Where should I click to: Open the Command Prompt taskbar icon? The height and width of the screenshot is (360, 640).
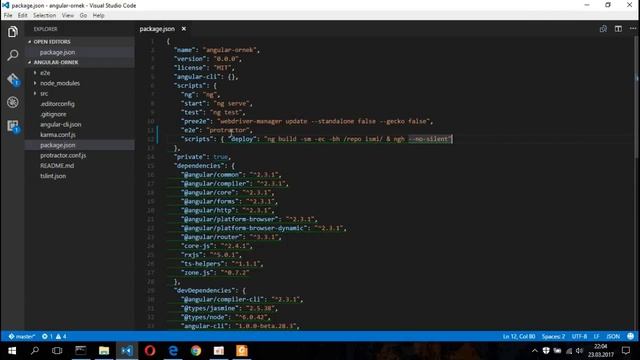(80, 351)
